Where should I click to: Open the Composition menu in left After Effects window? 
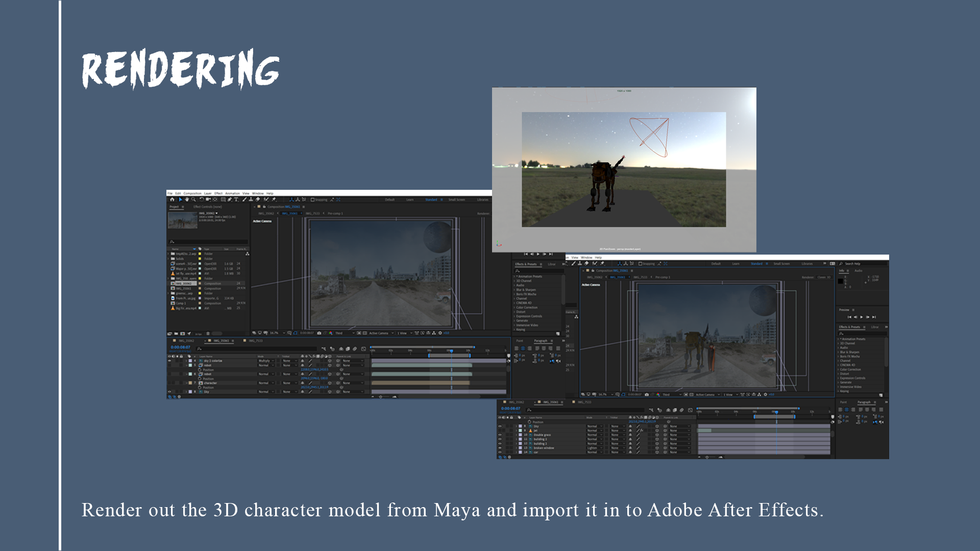[x=192, y=193]
